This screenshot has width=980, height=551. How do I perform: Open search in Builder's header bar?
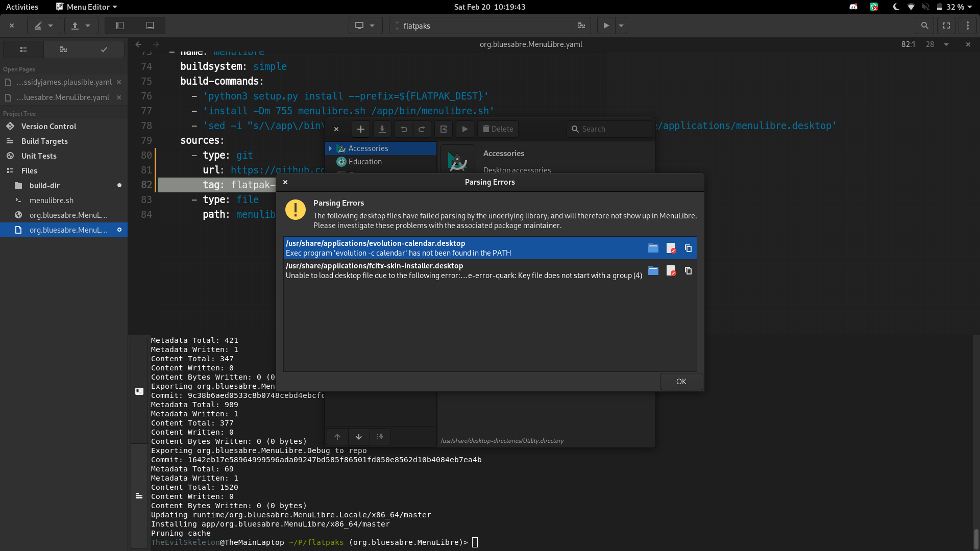pos(925,25)
